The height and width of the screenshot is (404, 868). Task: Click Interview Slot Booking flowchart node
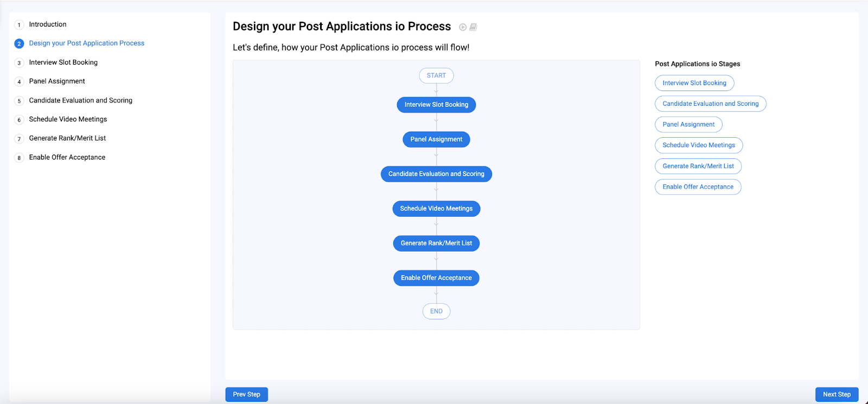[x=436, y=105]
